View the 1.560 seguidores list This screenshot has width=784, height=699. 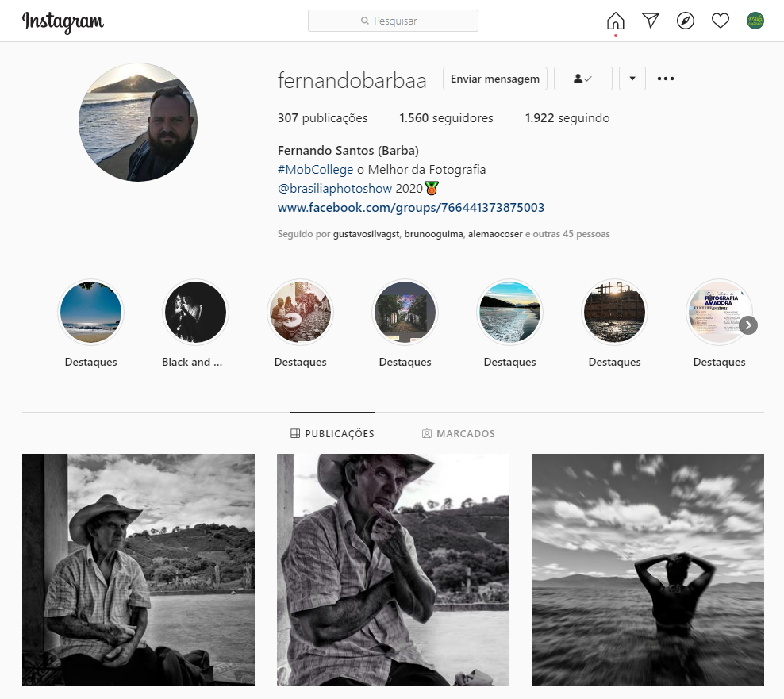click(446, 118)
